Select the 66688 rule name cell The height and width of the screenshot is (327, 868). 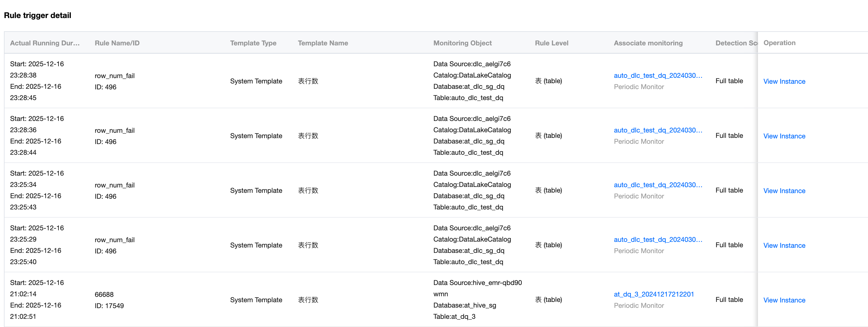(104, 294)
